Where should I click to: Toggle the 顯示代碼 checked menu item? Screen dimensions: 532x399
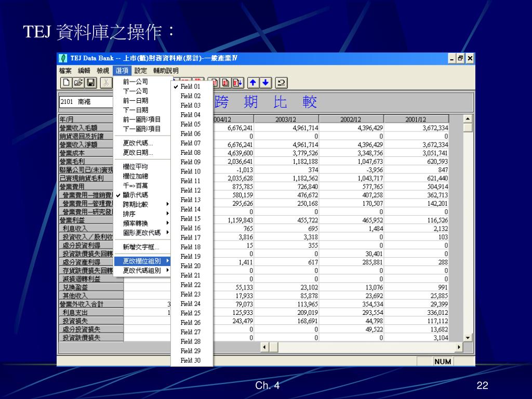point(142,195)
